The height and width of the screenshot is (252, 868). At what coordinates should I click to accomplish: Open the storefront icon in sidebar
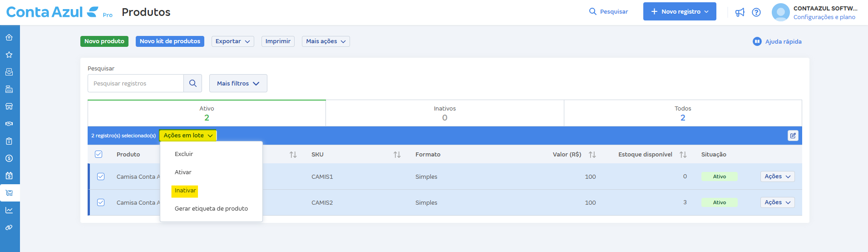coord(9,106)
